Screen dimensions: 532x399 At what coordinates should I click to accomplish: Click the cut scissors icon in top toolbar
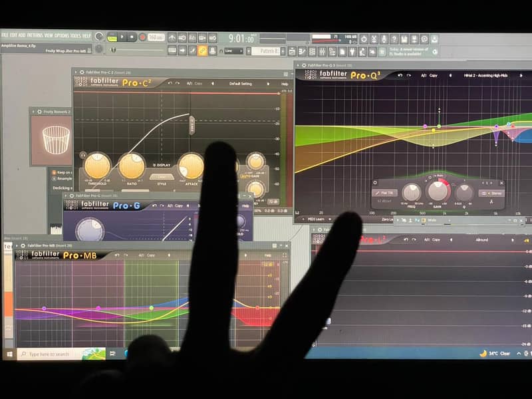tap(374, 39)
